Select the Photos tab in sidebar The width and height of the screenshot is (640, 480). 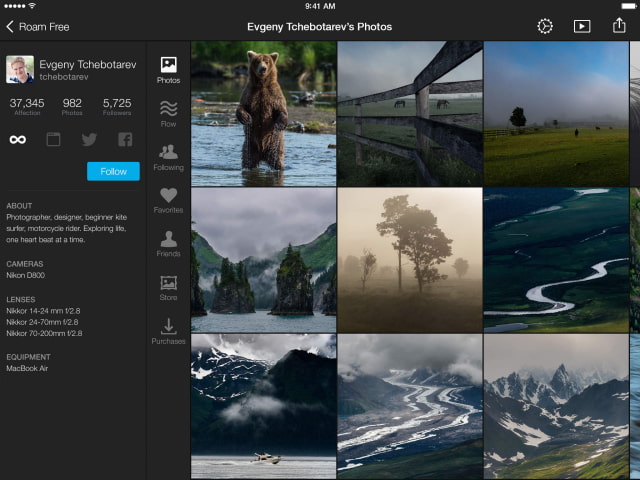click(x=168, y=70)
